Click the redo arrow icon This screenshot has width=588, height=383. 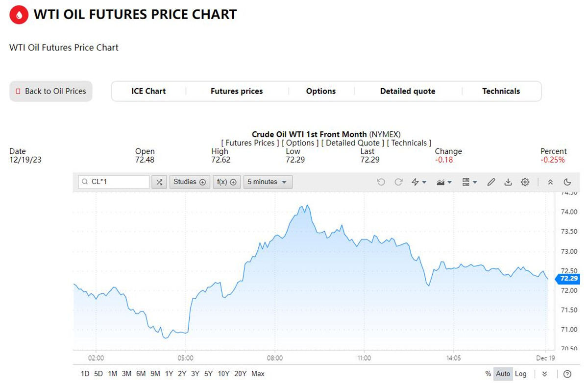click(x=398, y=182)
